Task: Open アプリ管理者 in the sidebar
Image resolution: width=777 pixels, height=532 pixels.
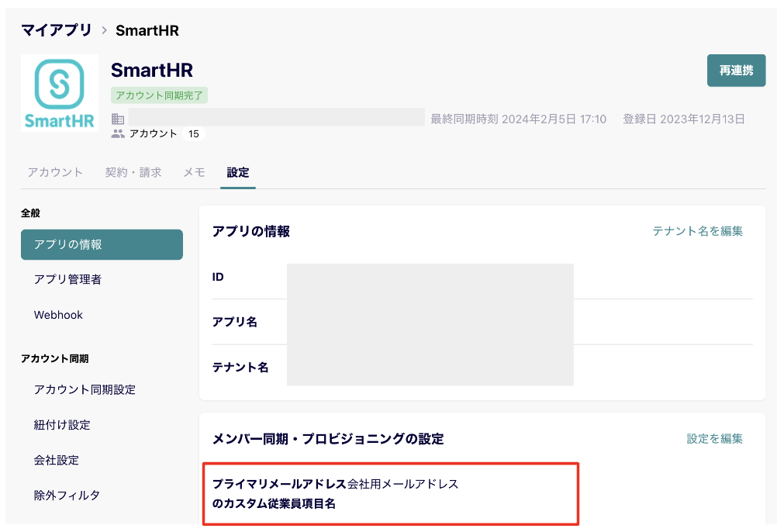Action: pos(68,279)
